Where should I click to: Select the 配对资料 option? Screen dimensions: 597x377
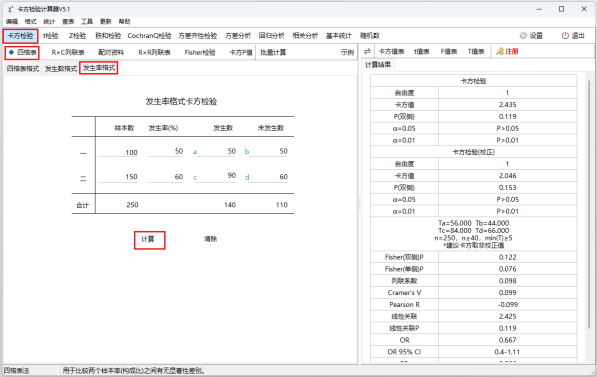pyautogui.click(x=111, y=52)
